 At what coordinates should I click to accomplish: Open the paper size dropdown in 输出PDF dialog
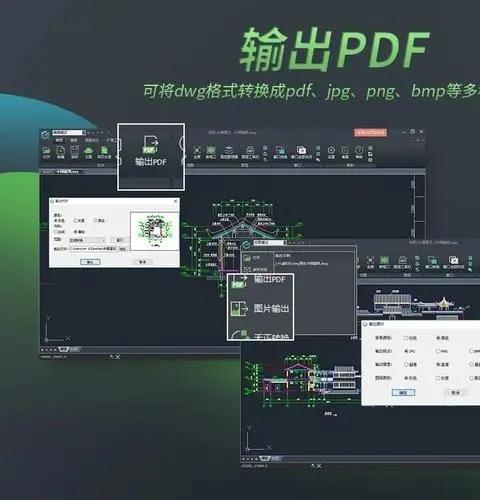point(88,240)
